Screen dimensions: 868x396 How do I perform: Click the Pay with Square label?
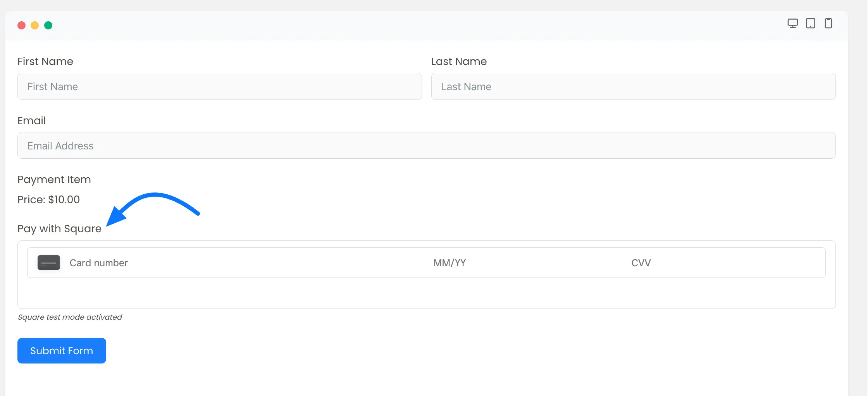point(59,229)
